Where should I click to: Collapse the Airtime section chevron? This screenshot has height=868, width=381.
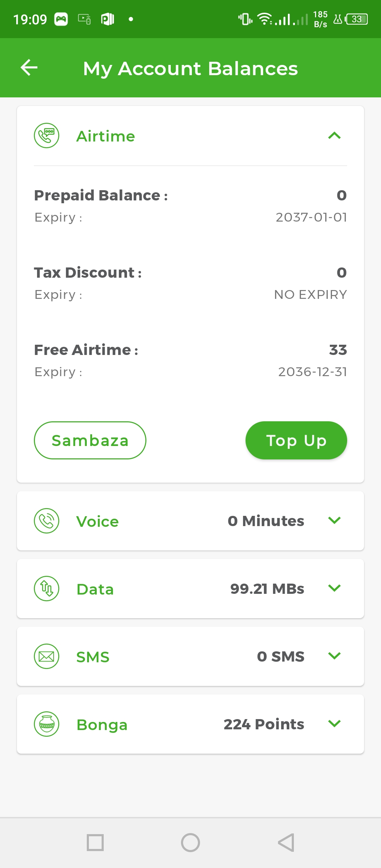tap(334, 135)
